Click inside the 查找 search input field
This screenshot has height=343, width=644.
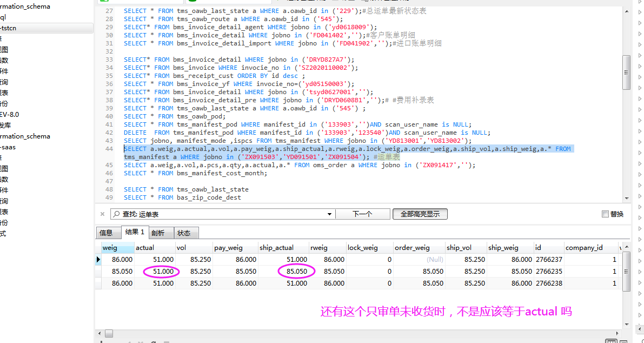222,214
